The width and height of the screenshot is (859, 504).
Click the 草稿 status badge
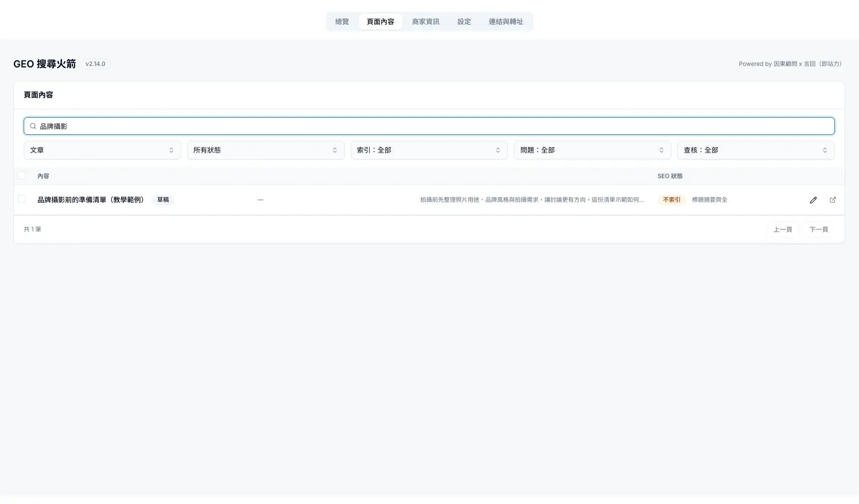click(163, 200)
